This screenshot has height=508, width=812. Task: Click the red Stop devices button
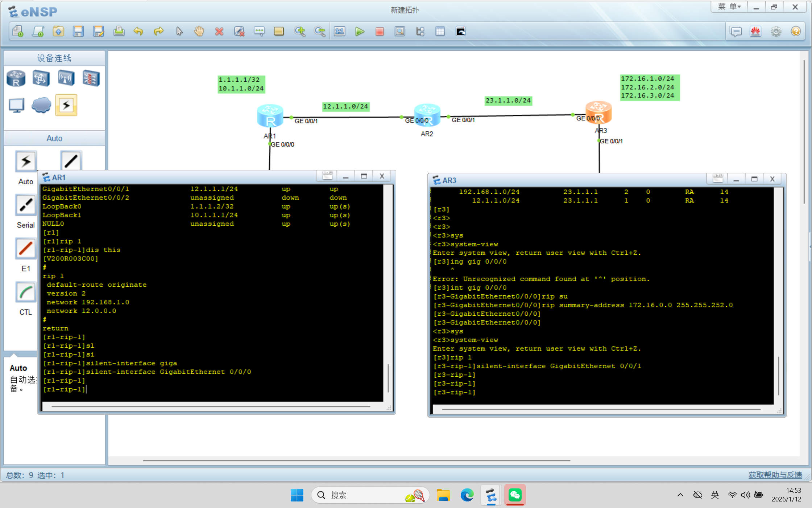click(x=380, y=32)
